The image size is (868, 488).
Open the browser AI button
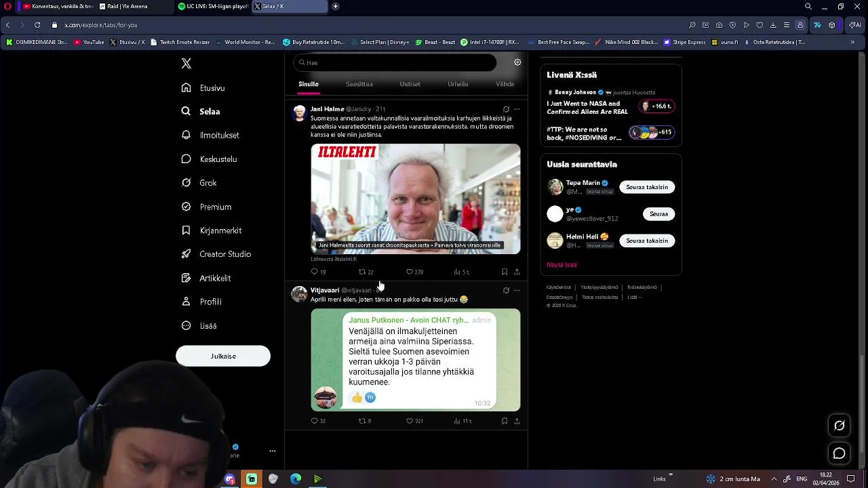point(854,25)
